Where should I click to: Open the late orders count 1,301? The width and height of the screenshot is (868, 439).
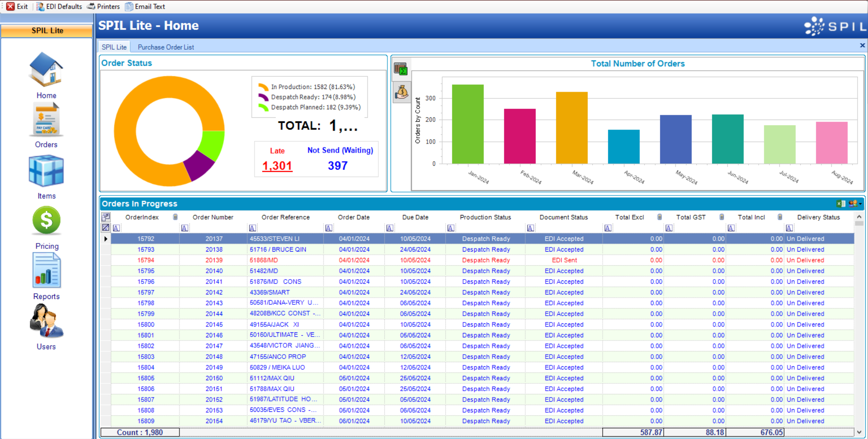point(277,166)
